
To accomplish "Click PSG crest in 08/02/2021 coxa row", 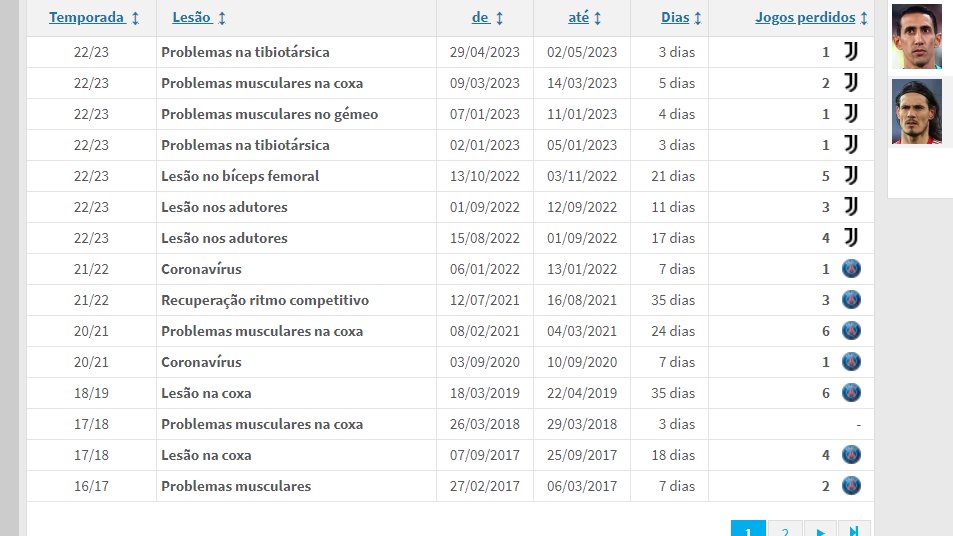I will tap(851, 331).
